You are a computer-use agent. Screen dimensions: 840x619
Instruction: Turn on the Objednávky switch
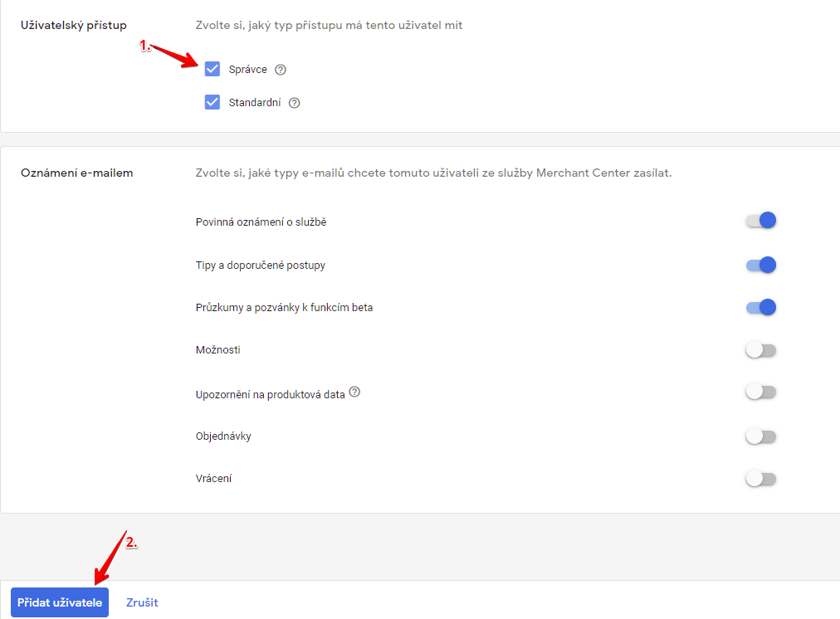click(760, 436)
